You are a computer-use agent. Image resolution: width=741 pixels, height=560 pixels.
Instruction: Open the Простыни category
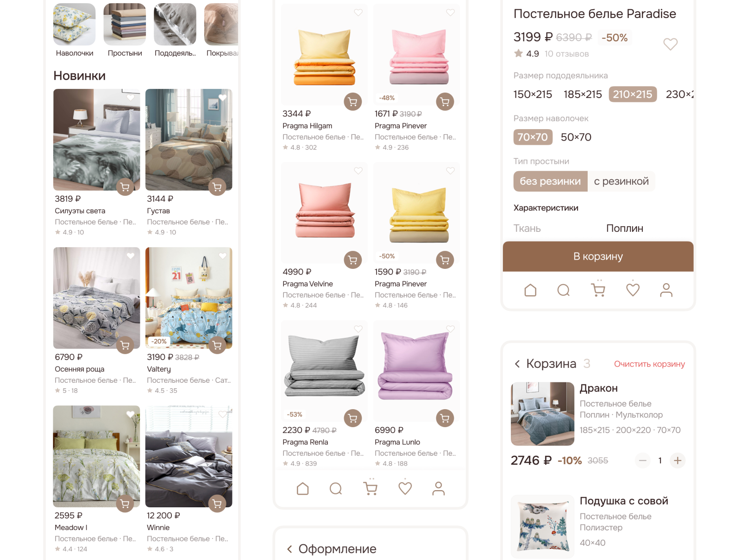click(x=125, y=31)
